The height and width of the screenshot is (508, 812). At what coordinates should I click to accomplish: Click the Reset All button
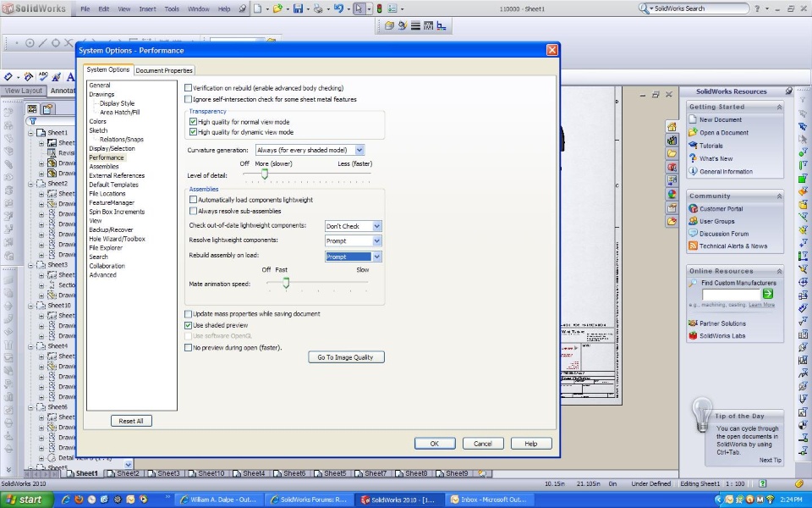click(131, 421)
